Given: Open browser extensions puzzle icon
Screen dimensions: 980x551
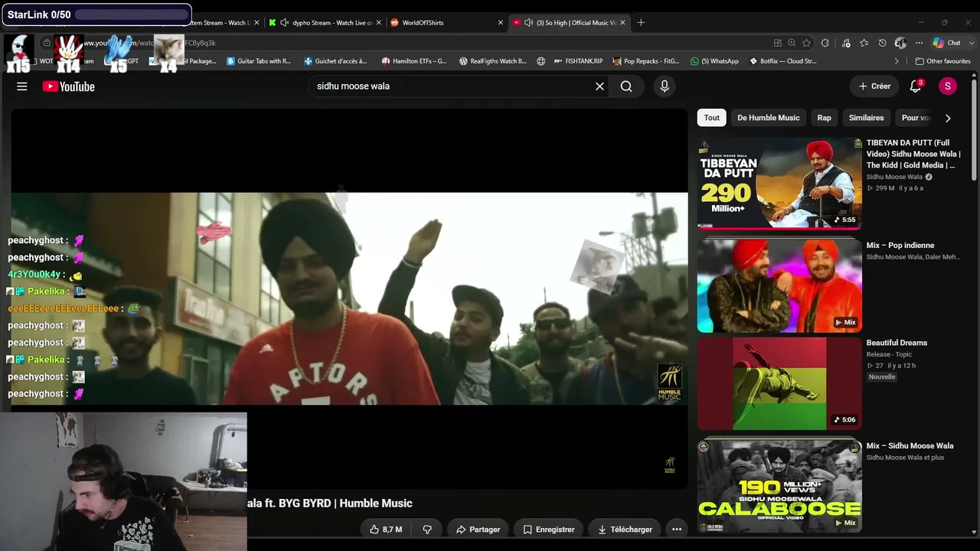Looking at the screenshot, I should click(x=825, y=43).
